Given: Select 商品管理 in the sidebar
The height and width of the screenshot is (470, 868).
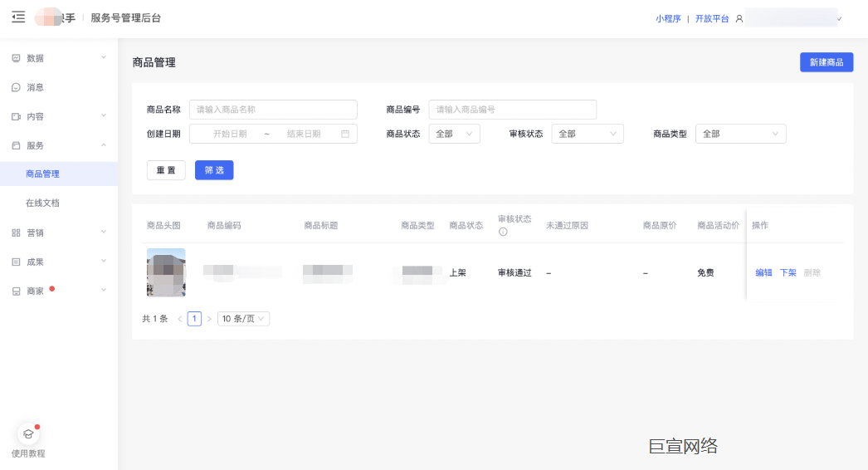Looking at the screenshot, I should [x=59, y=174].
